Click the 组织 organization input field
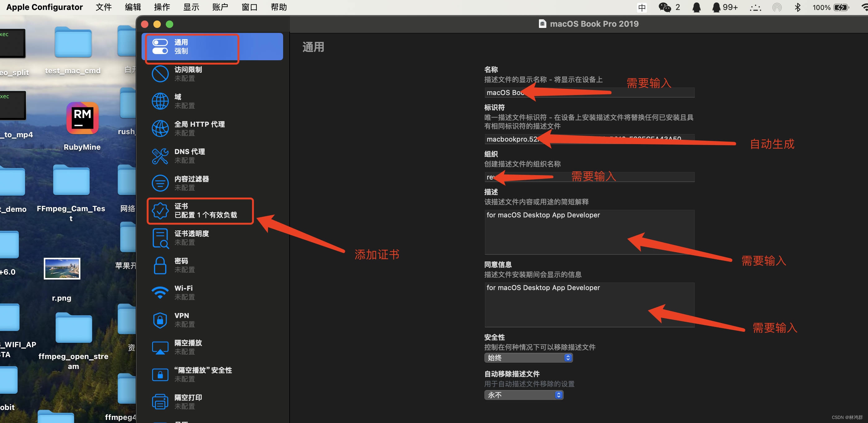 pos(589,177)
